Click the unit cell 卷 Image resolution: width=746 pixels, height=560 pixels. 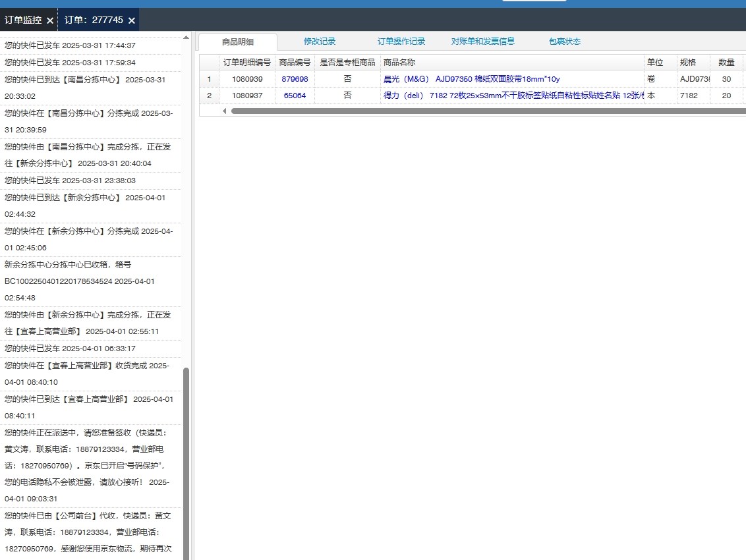click(x=660, y=79)
